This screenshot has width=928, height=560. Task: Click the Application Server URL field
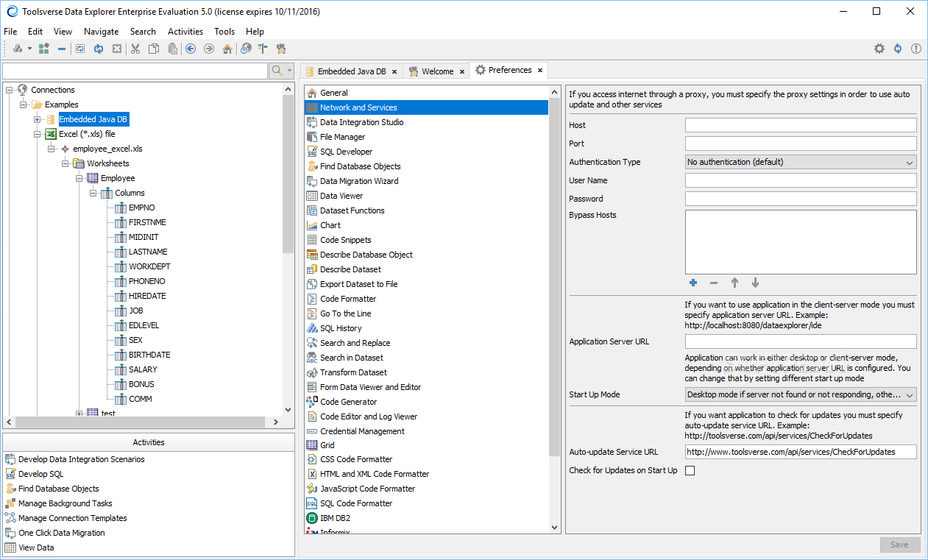[x=801, y=341]
